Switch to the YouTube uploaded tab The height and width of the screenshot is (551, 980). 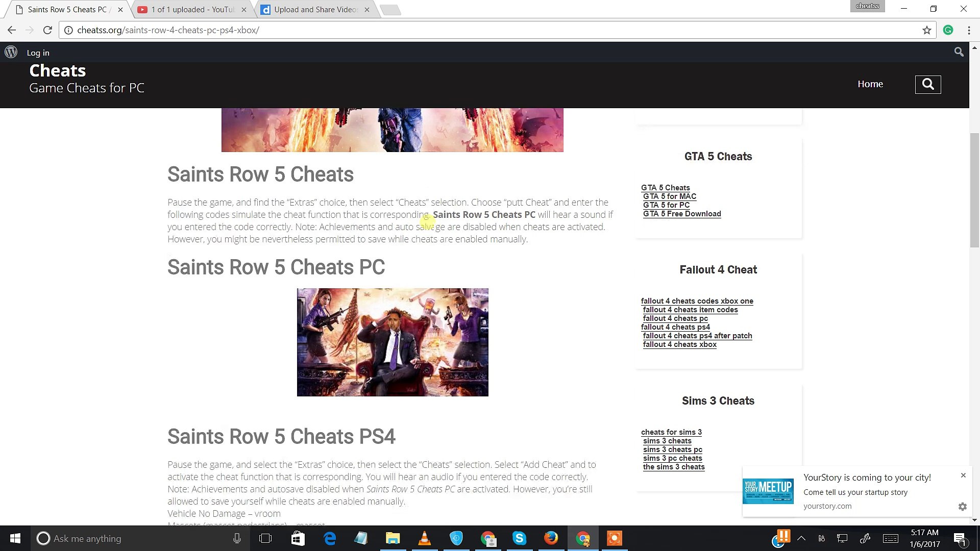click(192, 10)
